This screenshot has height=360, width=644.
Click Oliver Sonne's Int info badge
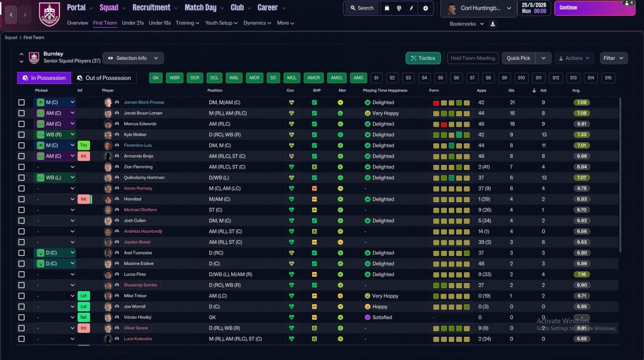tap(84, 328)
